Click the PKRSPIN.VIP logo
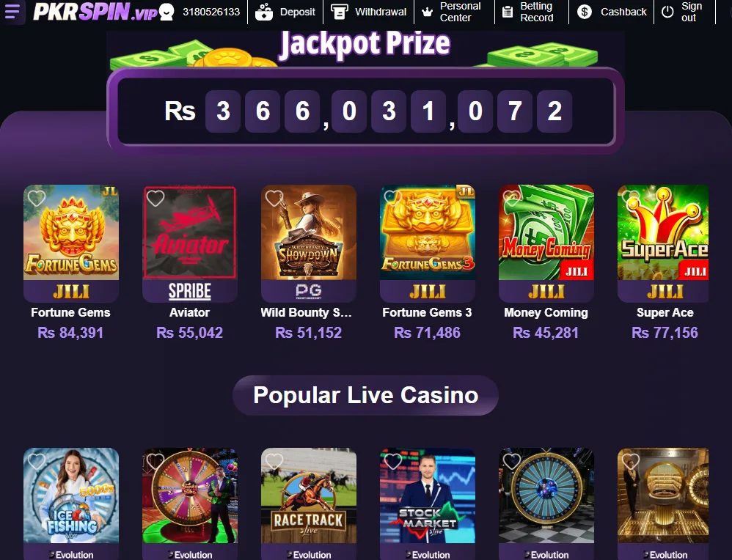Viewport: 732px width, 560px height. pos(95,12)
